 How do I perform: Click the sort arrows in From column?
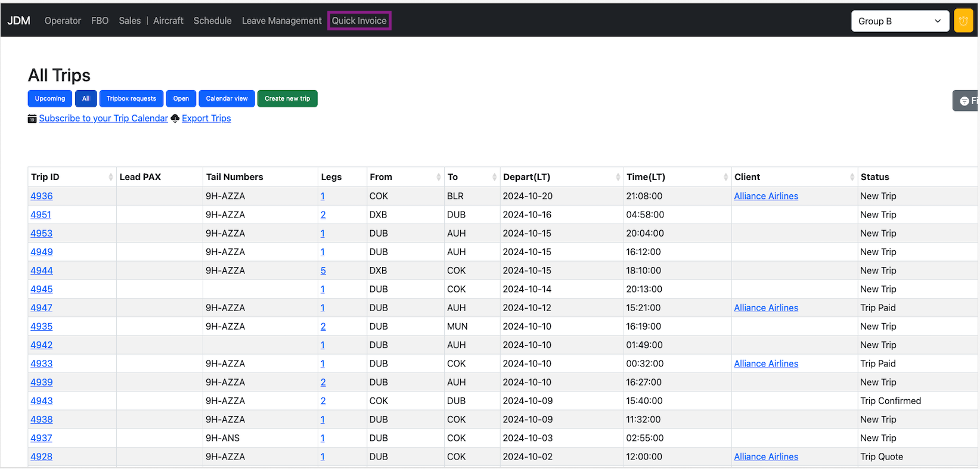tap(438, 177)
